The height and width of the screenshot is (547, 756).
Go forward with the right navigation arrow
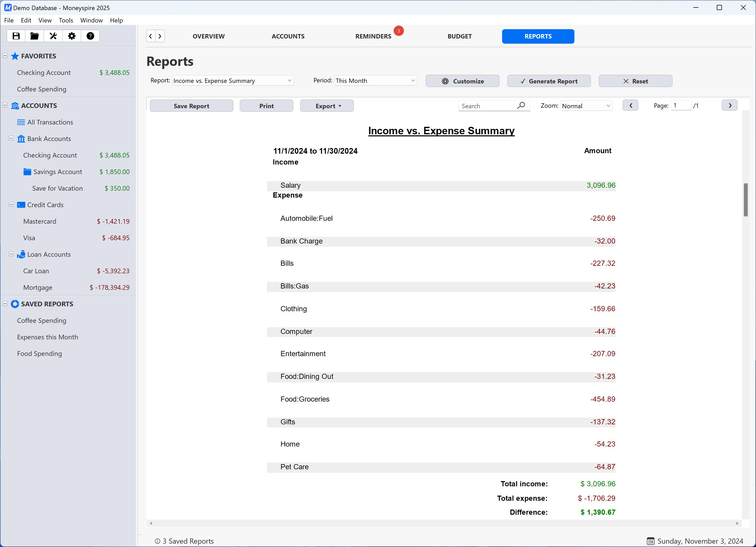pyautogui.click(x=160, y=36)
